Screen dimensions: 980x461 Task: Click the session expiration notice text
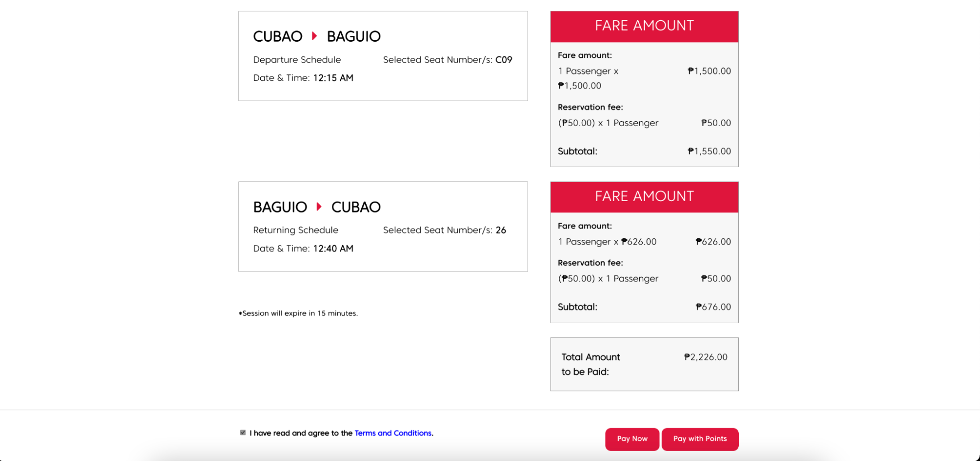298,313
